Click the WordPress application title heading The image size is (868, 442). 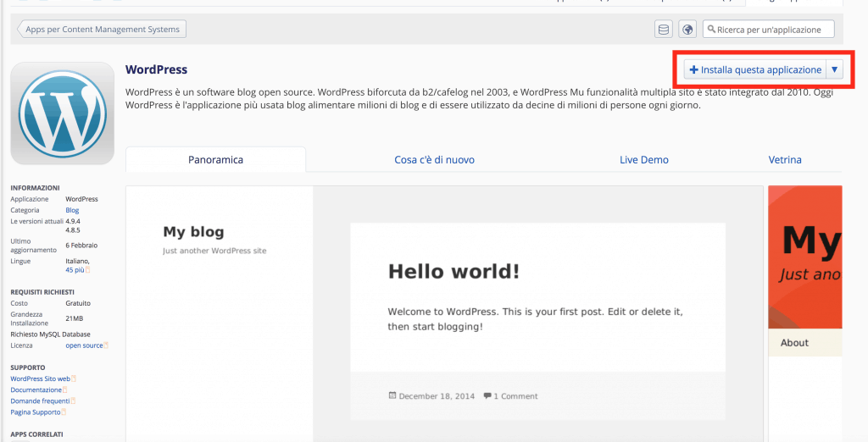157,69
